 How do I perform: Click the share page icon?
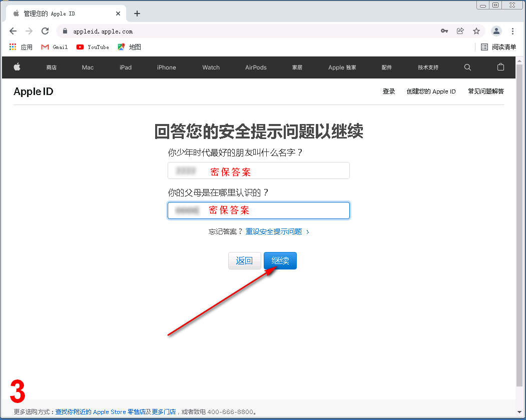pyautogui.click(x=460, y=31)
